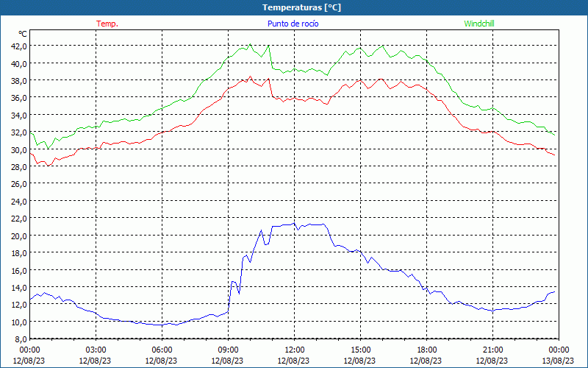The height and width of the screenshot is (368, 588).
Task: Click the 18,0 y-axis value
Action: pos(20,253)
